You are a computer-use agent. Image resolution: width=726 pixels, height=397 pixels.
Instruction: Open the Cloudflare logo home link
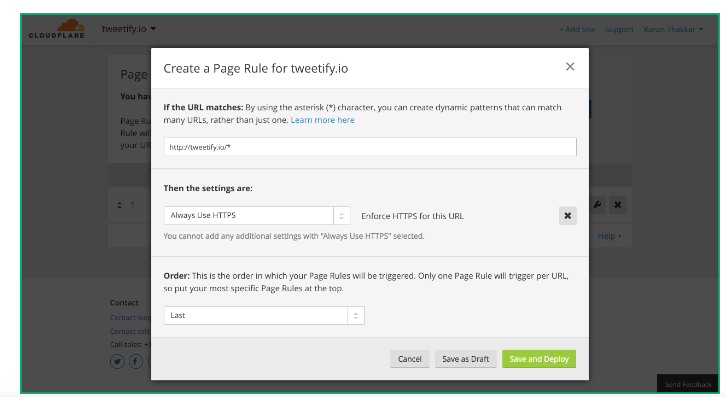(x=56, y=29)
